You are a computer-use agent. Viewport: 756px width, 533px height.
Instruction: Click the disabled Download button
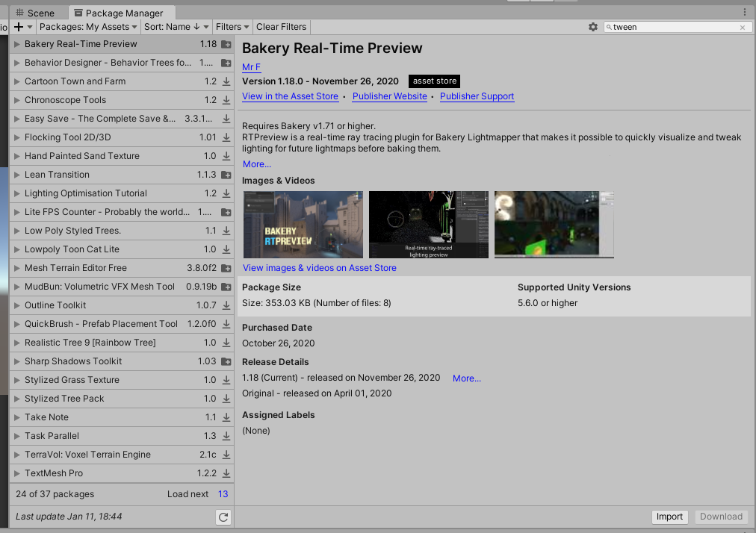point(722,517)
